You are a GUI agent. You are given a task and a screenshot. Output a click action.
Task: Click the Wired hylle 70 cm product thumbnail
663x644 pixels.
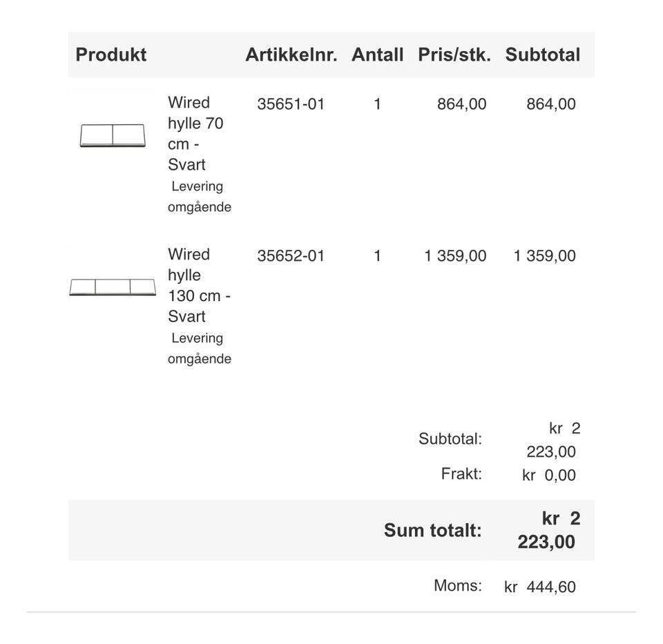113,135
